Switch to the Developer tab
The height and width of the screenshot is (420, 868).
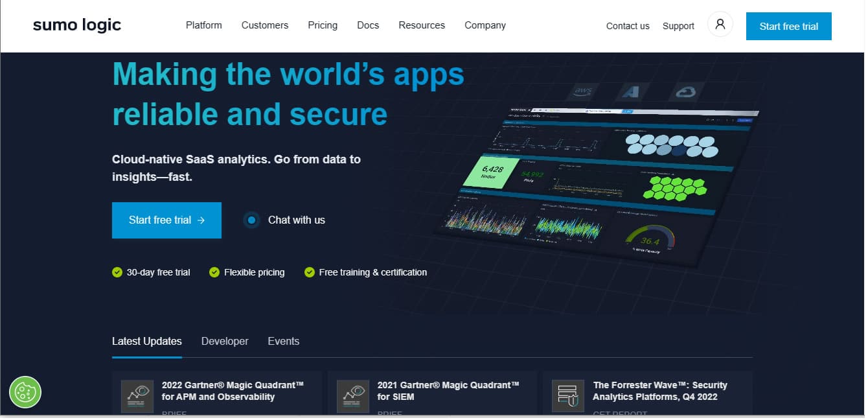point(225,342)
